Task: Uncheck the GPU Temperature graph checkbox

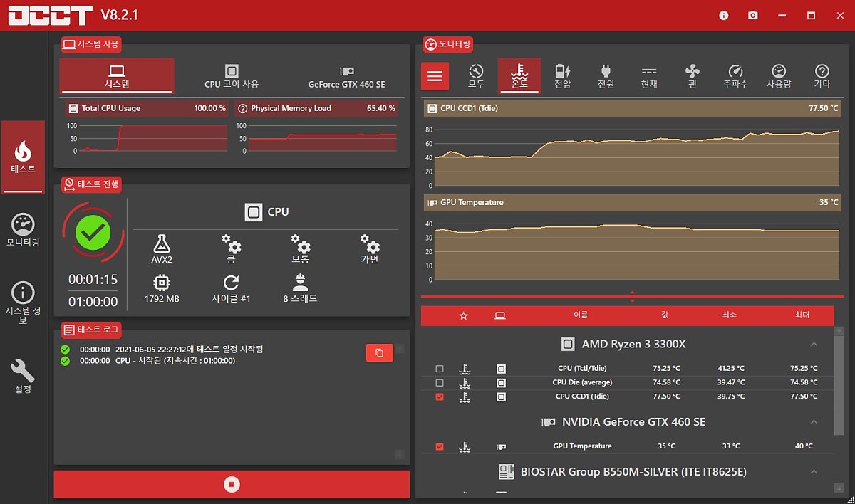Action: pos(439,446)
